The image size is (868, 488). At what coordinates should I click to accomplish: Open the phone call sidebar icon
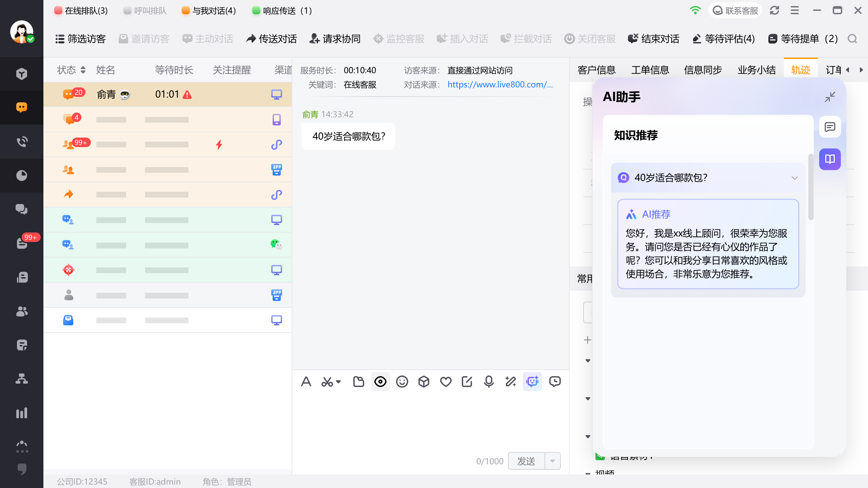(22, 142)
